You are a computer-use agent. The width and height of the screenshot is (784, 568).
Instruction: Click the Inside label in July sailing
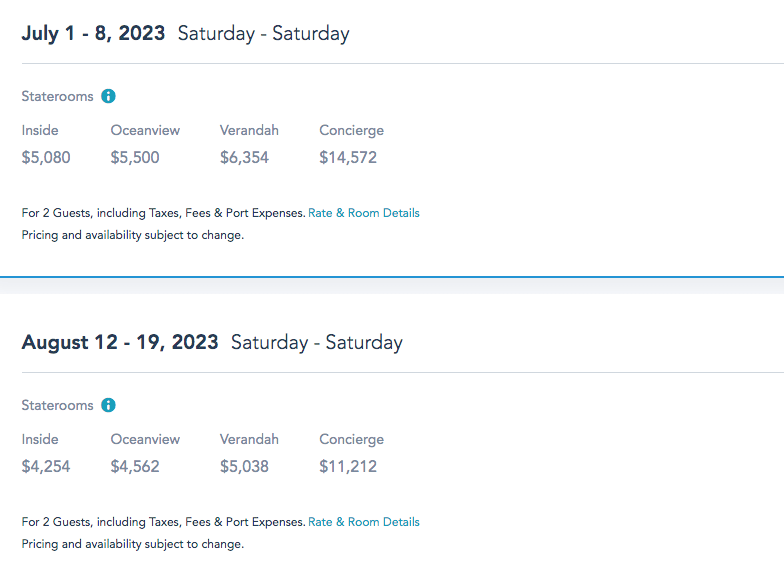pos(40,130)
